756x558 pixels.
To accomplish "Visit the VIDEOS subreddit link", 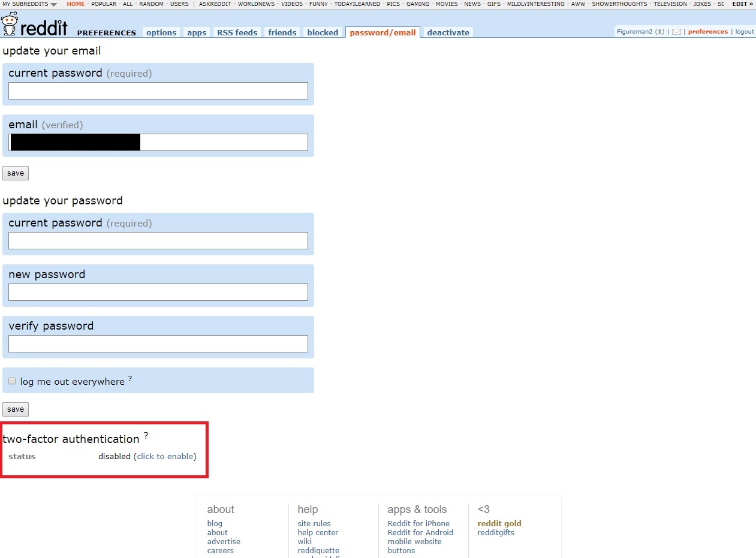I will [292, 4].
